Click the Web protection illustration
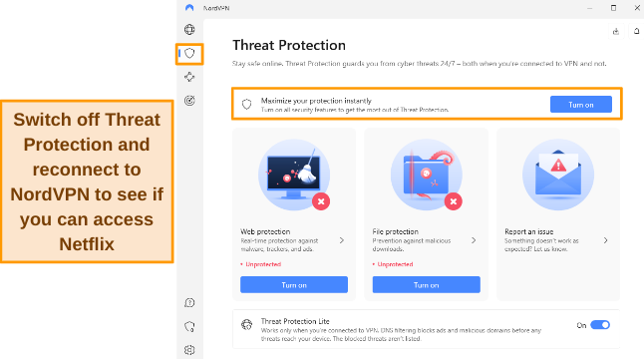Viewport: 644px width, 359px height. (x=294, y=175)
